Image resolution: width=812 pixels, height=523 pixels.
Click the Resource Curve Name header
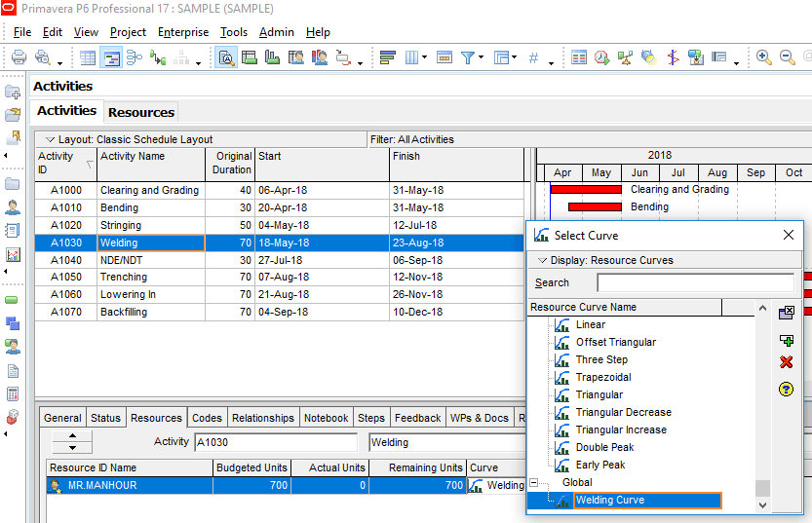pos(625,308)
